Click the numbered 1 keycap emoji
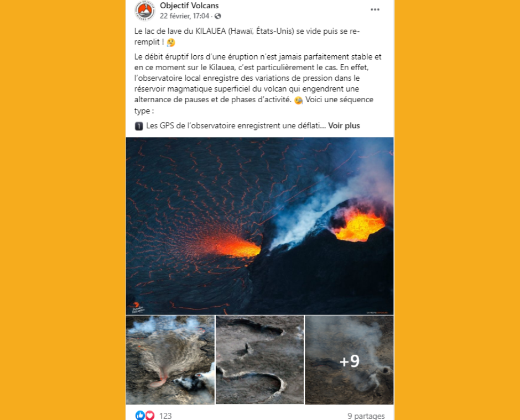Image resolution: width=520 pixels, height=420 pixels. click(x=139, y=126)
